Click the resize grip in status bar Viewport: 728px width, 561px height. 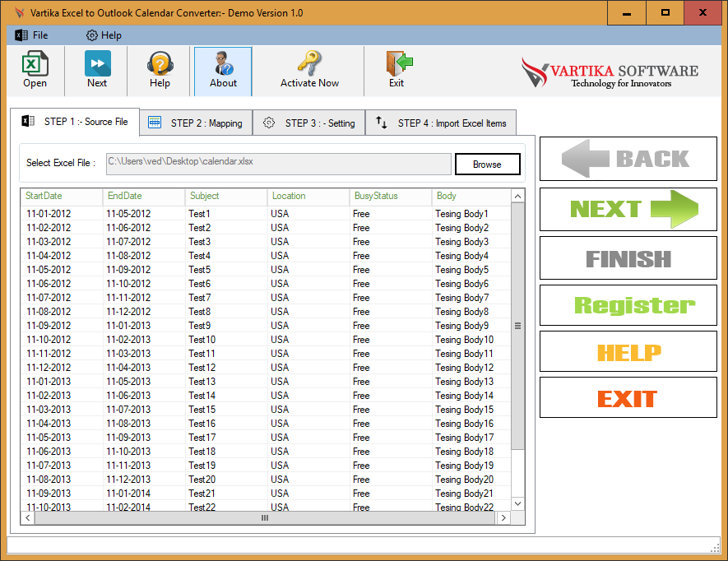click(x=715, y=549)
